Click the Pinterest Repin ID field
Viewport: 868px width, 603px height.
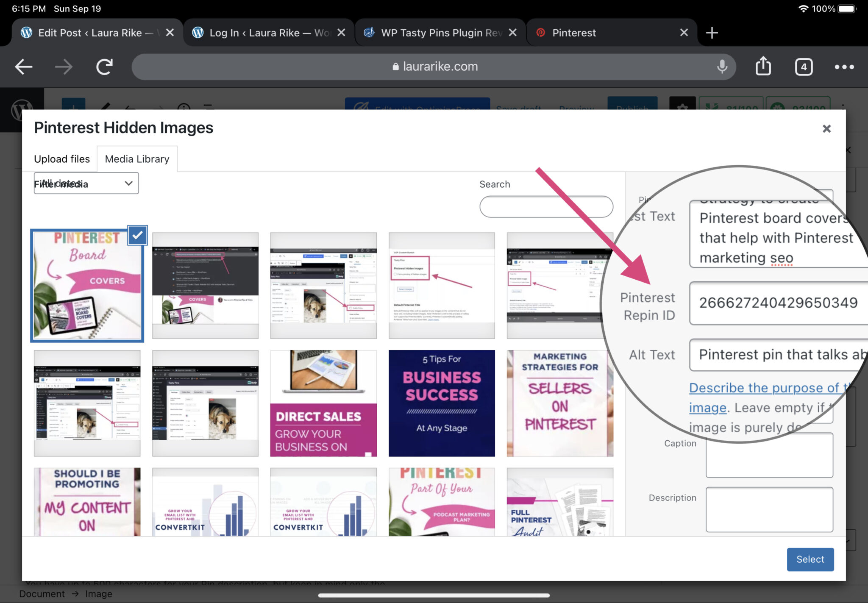pyautogui.click(x=778, y=303)
